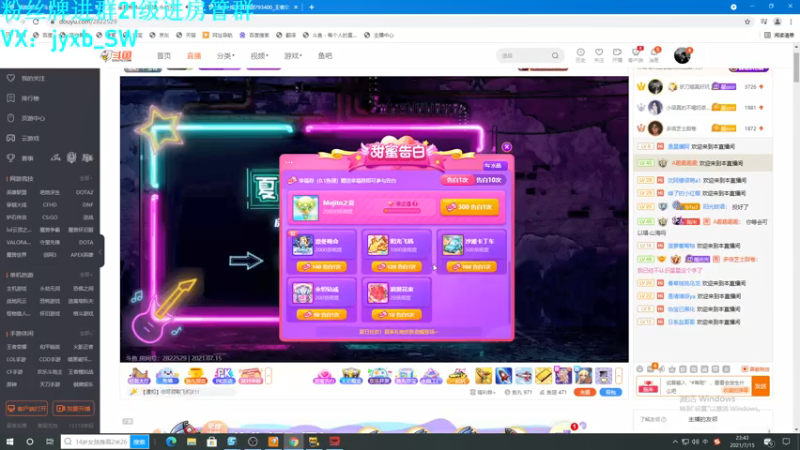Click the orange 发送 button

[761, 386]
